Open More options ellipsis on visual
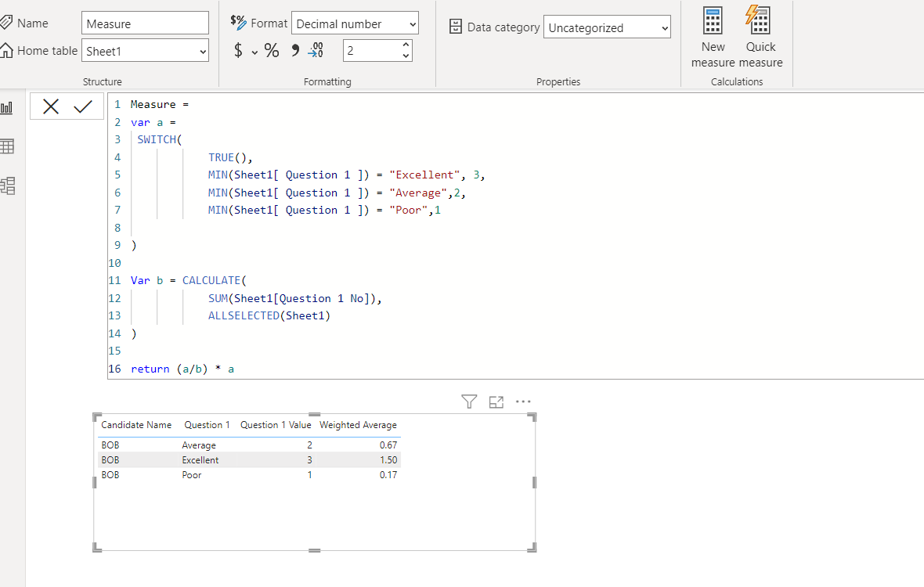The image size is (924, 587). (523, 402)
